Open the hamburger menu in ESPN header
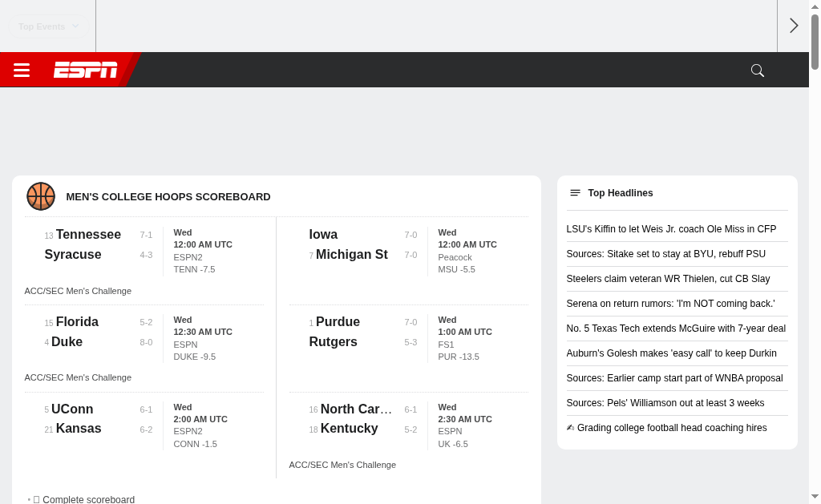The image size is (821, 504). click(x=22, y=71)
